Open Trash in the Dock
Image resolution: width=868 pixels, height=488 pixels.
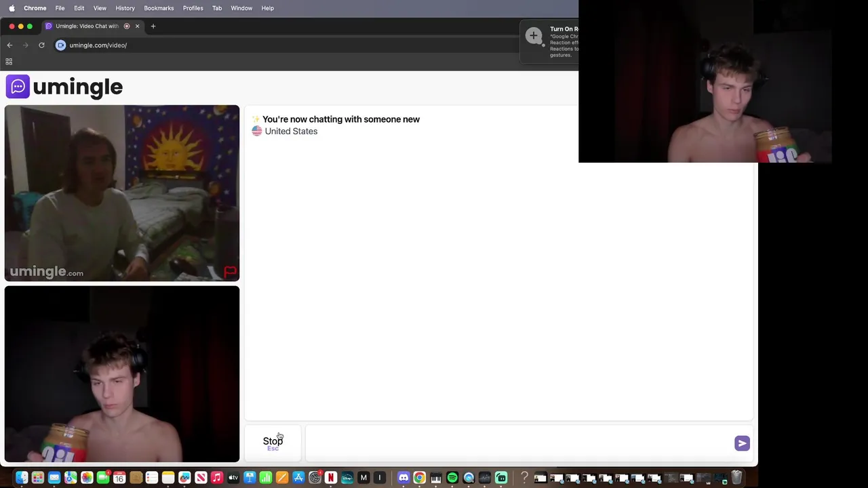pyautogui.click(x=736, y=478)
